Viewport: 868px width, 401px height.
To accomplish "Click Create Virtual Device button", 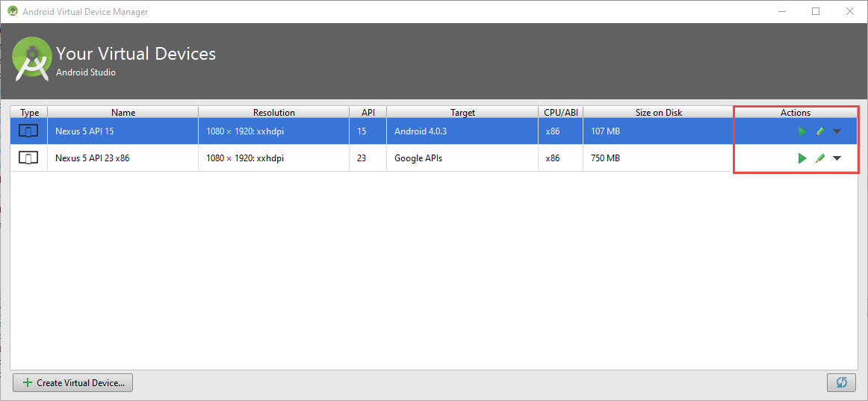I will (x=72, y=382).
